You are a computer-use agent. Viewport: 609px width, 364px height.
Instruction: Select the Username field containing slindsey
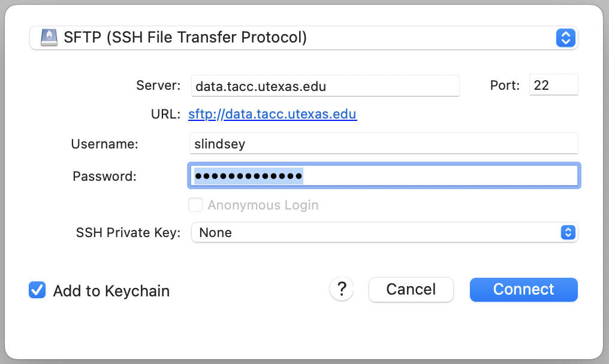click(384, 144)
